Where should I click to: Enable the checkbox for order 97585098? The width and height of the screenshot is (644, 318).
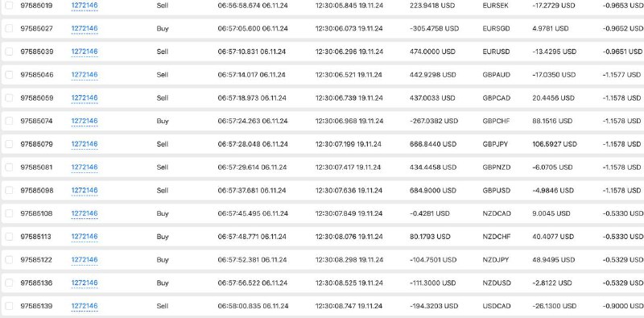(x=9, y=190)
